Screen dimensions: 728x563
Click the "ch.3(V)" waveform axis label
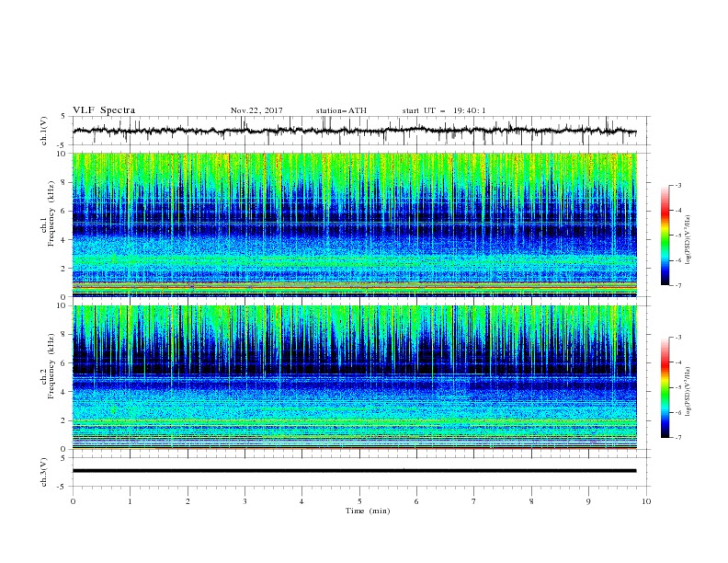pos(44,473)
